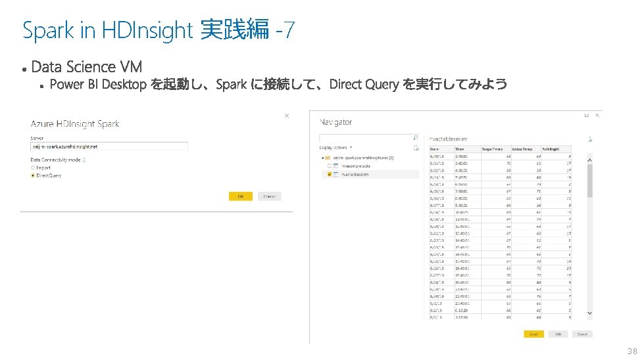Click the info icon next to Data Connectivity mode
The width and height of the screenshot is (644, 362).
coord(84,160)
